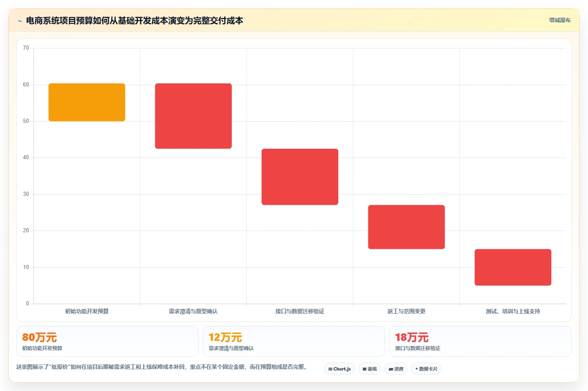Click the 表格 tag chip
588x391 pixels.
(x=370, y=369)
